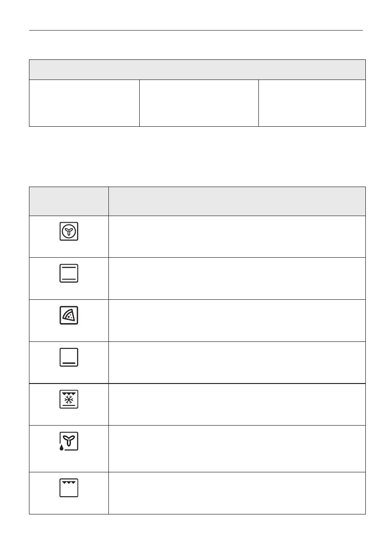392x557 pixels.
Task: Click the grey header above the description column
Action: (x=237, y=201)
